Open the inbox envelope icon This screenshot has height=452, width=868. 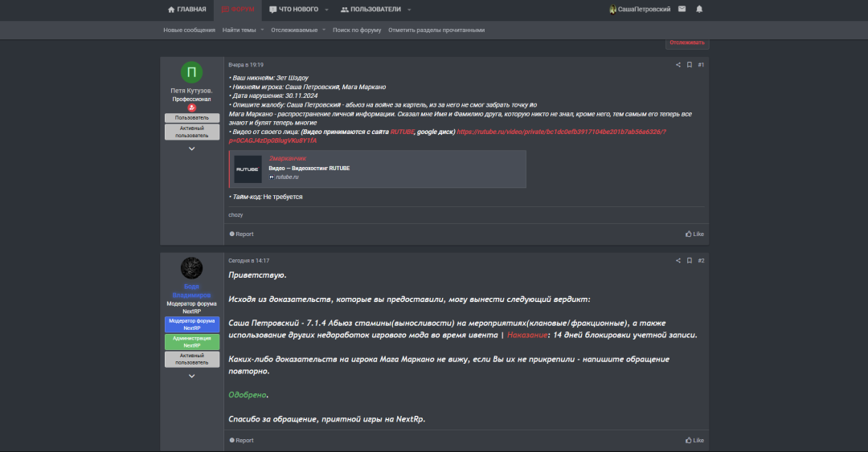[682, 9]
